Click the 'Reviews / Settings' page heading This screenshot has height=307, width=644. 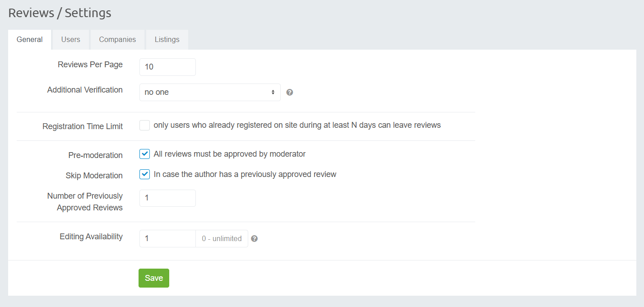point(60,13)
